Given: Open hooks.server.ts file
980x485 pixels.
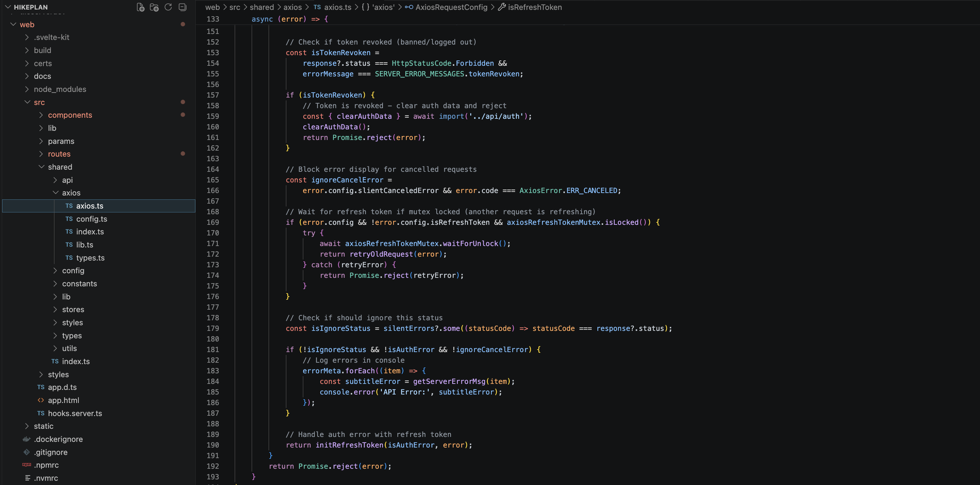Looking at the screenshot, I should (x=75, y=413).
